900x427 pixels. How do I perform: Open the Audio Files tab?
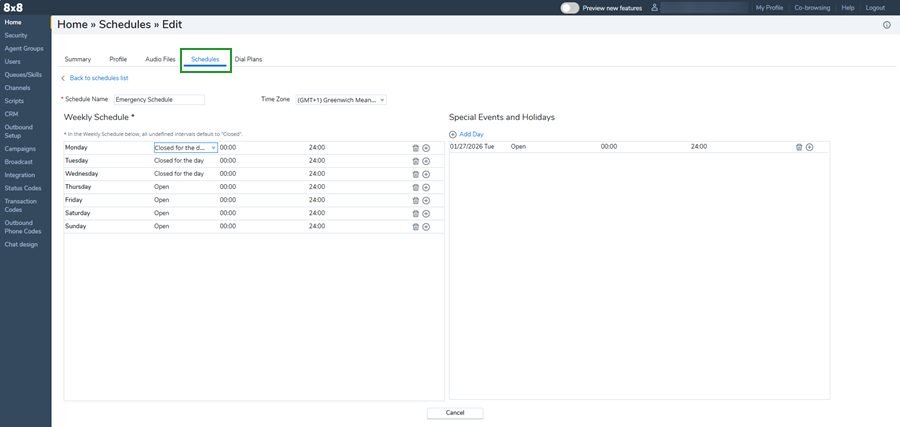coord(160,59)
